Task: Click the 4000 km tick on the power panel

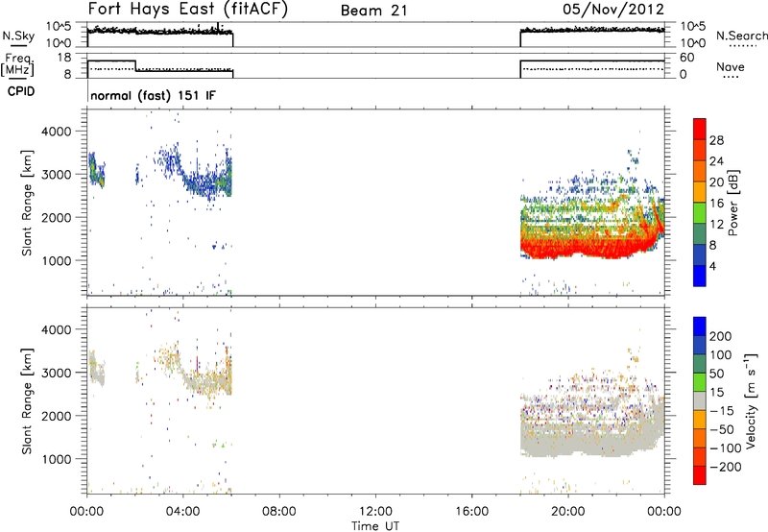Action: coord(56,132)
